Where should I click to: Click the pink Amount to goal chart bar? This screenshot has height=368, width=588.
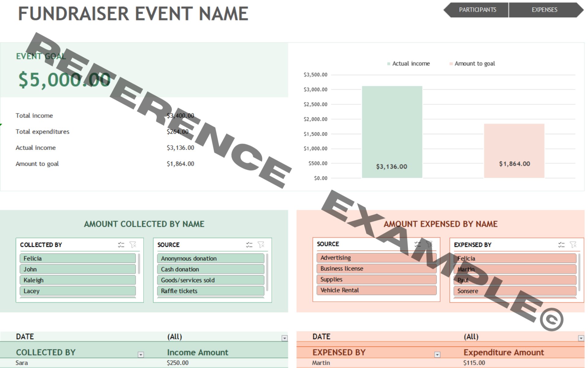[x=514, y=151]
